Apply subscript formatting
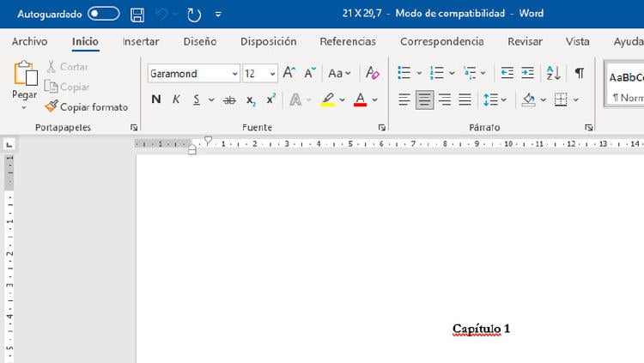Screen dimensions: 644x363 pyautogui.click(x=251, y=100)
